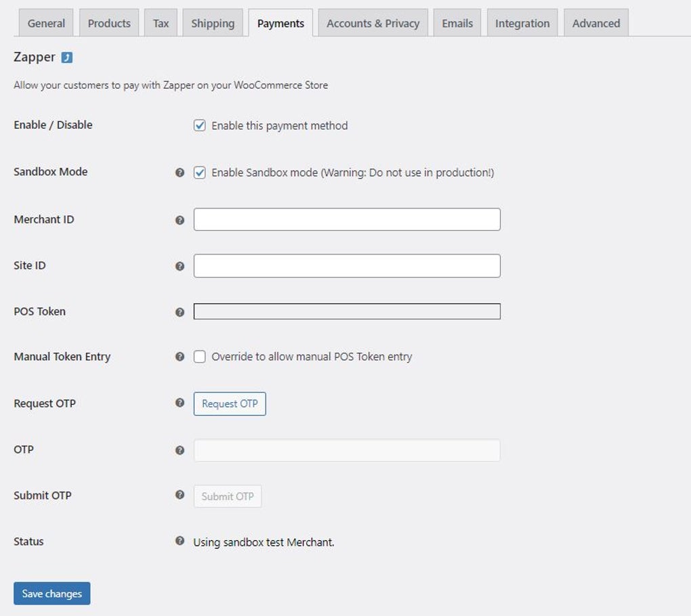Image resolution: width=691 pixels, height=616 pixels.
Task: Uncheck Enable Sandbox mode
Action: tap(199, 172)
